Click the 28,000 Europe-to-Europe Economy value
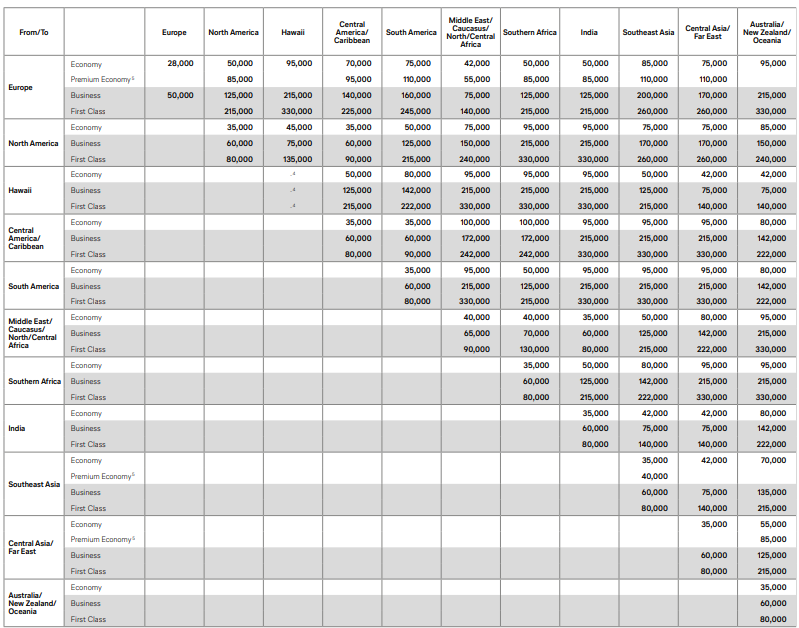799x628 pixels. coord(180,63)
